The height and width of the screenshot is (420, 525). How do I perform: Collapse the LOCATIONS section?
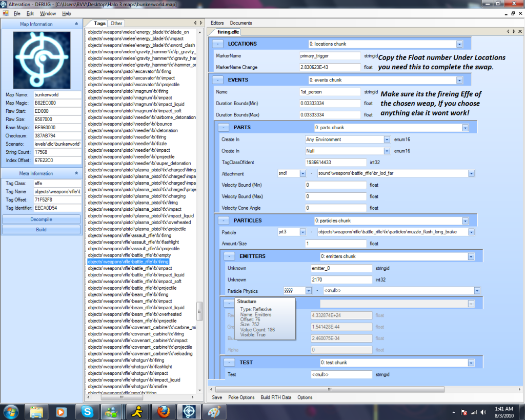(217, 44)
